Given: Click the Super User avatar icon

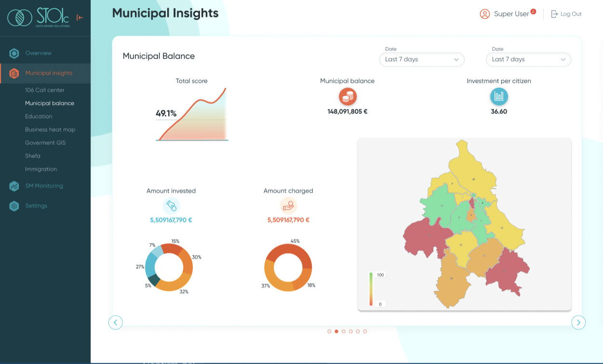Looking at the screenshot, I should [485, 14].
